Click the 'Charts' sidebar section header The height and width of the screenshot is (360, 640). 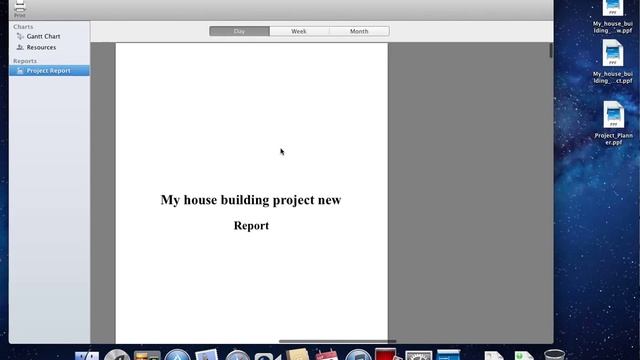pyautogui.click(x=23, y=27)
